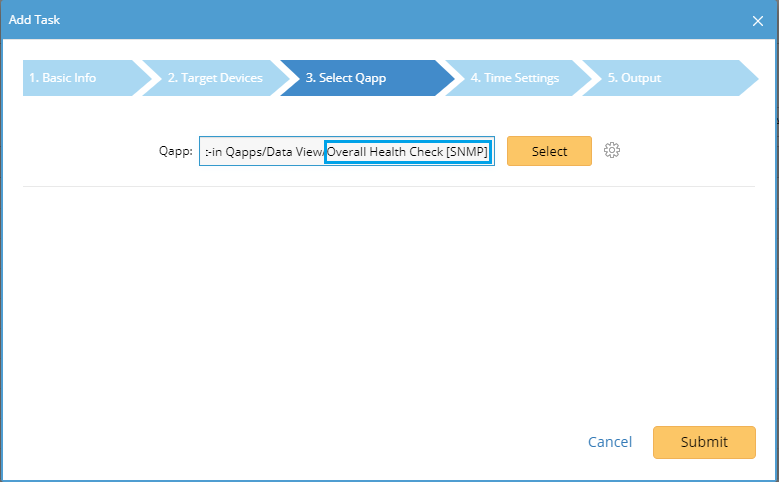
Task: Click inside the Qapp path field
Action: 347,151
